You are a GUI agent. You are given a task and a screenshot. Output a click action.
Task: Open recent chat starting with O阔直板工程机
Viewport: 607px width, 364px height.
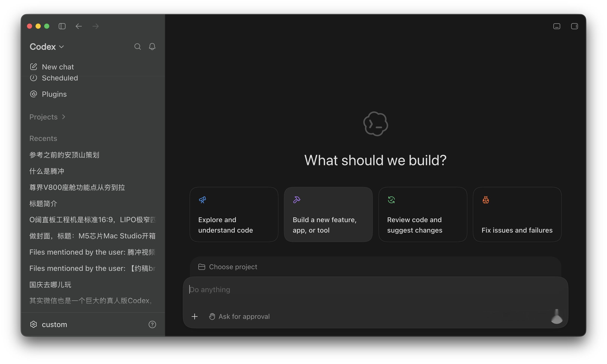pyautogui.click(x=93, y=220)
